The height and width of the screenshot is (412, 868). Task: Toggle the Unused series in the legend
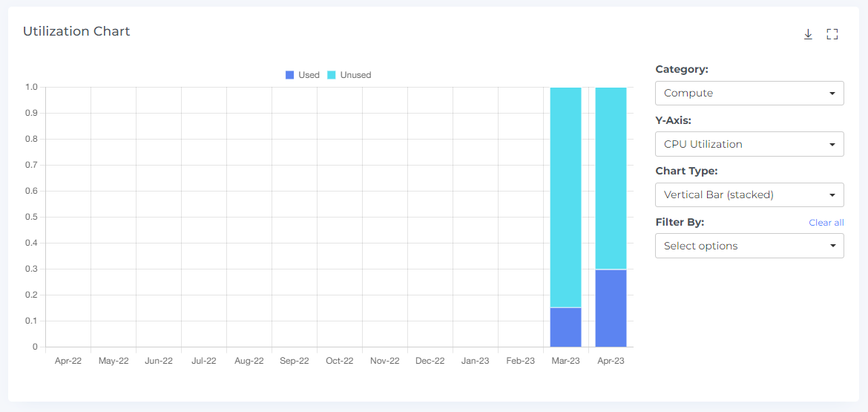[349, 75]
